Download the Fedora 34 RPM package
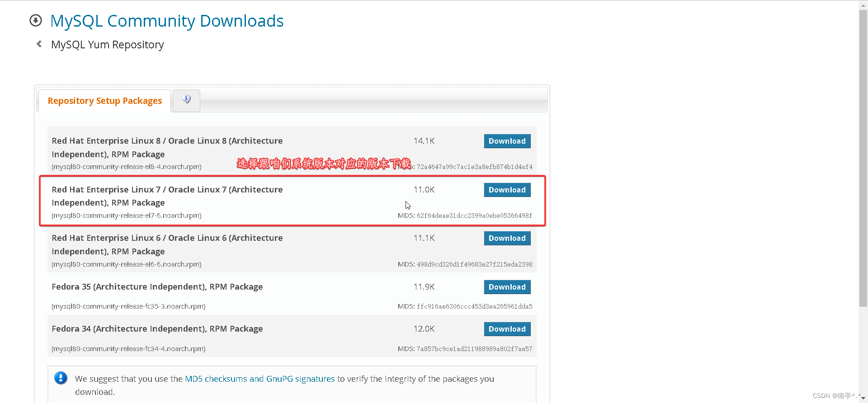Viewport: 868px width, 403px height. pos(507,329)
